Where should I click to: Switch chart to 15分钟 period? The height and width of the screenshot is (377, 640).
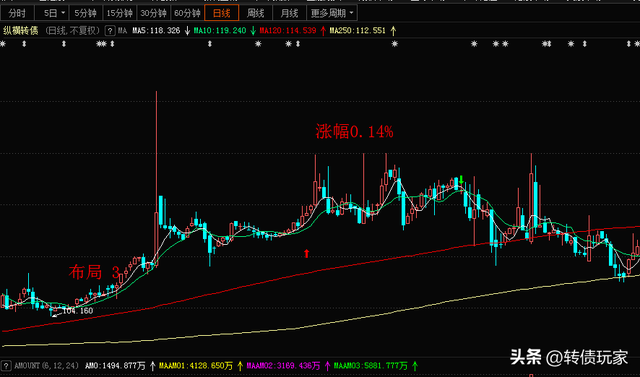click(120, 13)
